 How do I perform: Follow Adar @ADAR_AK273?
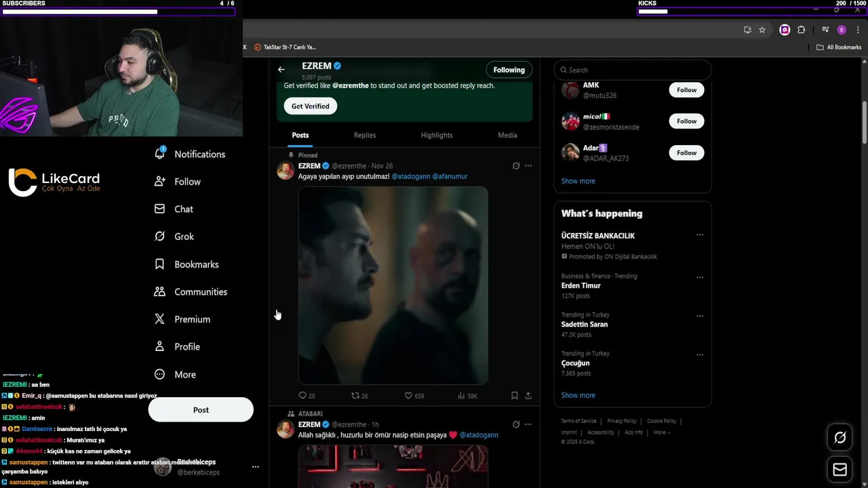coord(686,152)
